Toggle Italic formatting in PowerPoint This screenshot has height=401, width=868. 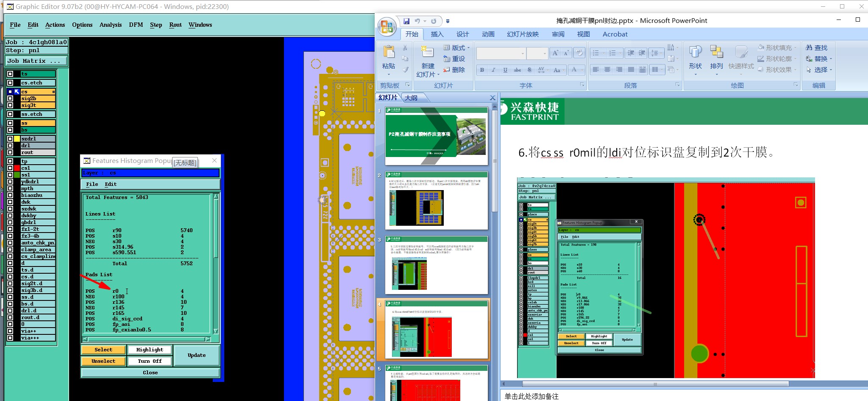pyautogui.click(x=493, y=70)
